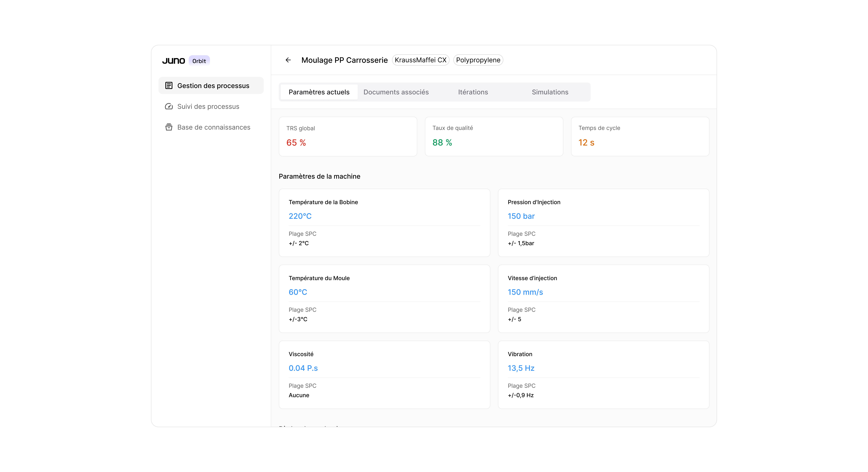
Task: Open the TRS global card
Action: click(348, 137)
